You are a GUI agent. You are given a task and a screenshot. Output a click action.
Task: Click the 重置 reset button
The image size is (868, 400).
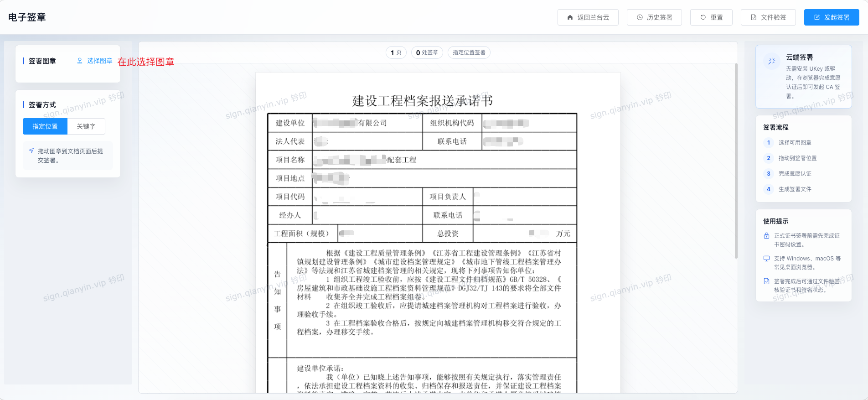(711, 17)
